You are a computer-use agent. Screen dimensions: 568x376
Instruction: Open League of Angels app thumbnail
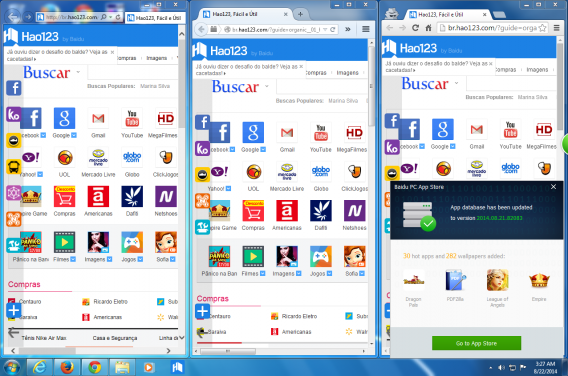[497, 280]
